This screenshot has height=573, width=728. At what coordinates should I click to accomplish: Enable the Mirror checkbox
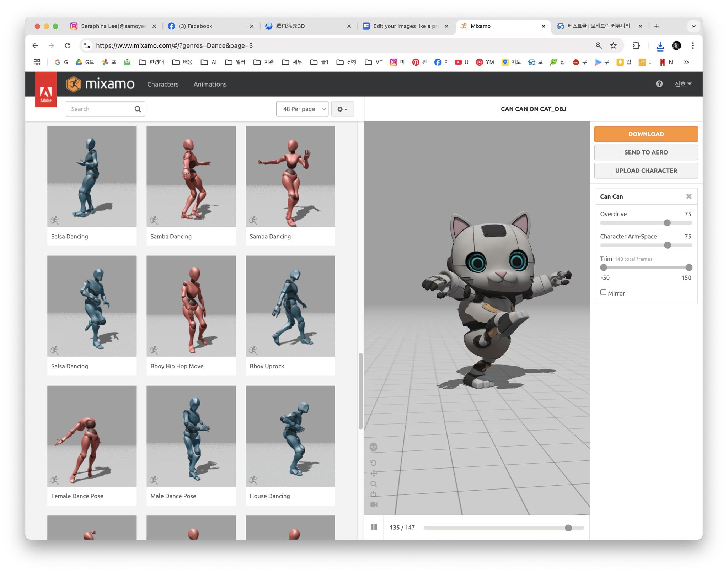[x=603, y=292]
